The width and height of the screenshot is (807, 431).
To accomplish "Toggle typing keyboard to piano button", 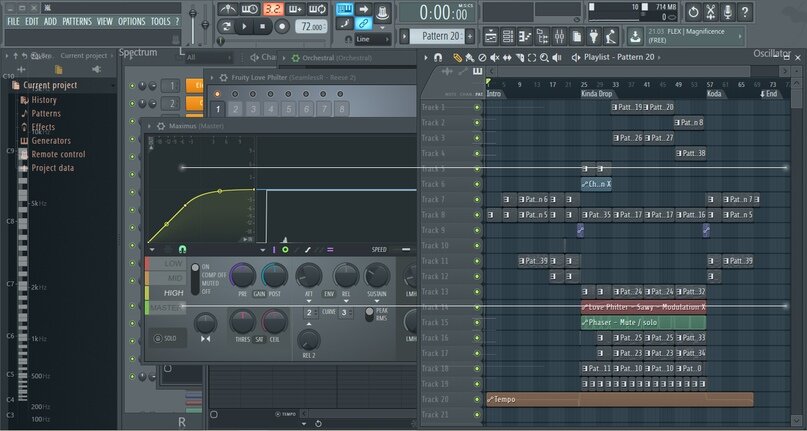I will 344,9.
